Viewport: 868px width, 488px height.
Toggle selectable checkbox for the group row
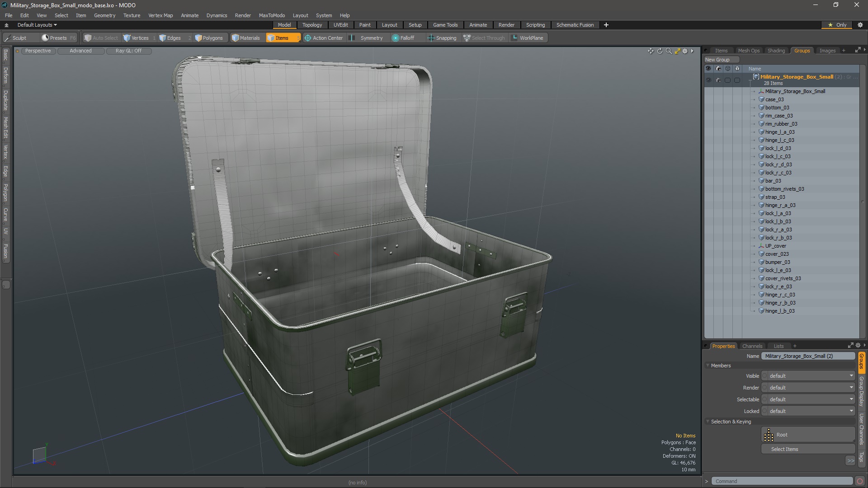(727, 80)
